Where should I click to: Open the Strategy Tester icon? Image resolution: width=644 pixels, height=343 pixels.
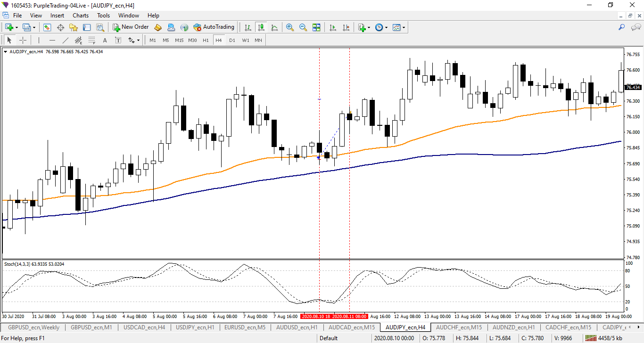click(100, 27)
